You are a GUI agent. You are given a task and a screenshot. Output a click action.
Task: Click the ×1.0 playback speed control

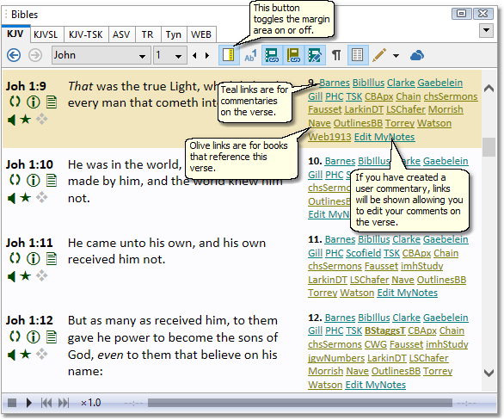(90, 403)
